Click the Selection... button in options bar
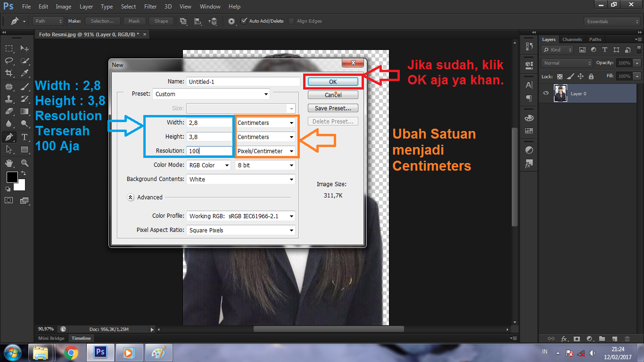The image size is (644, 362). (x=102, y=21)
